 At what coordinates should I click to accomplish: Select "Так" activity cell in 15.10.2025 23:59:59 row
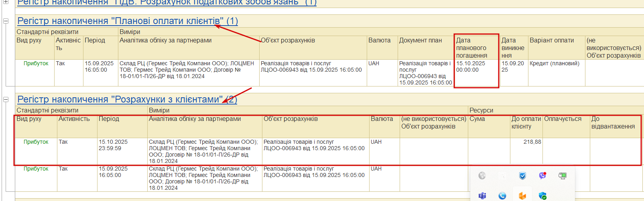(x=77, y=151)
